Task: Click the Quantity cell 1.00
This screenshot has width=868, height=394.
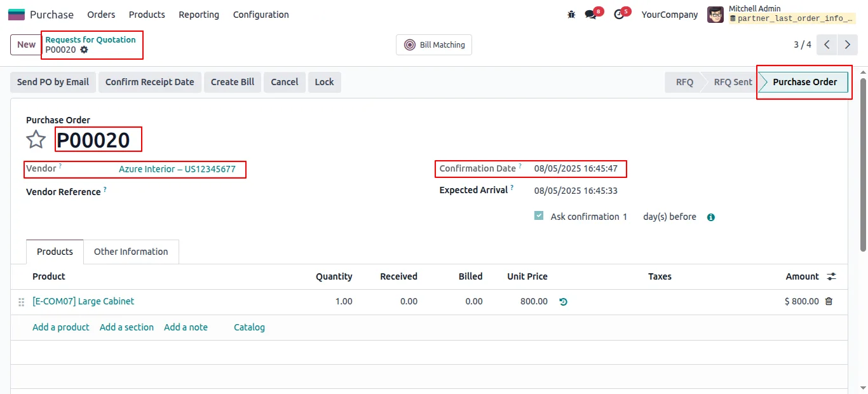Action: 344,301
